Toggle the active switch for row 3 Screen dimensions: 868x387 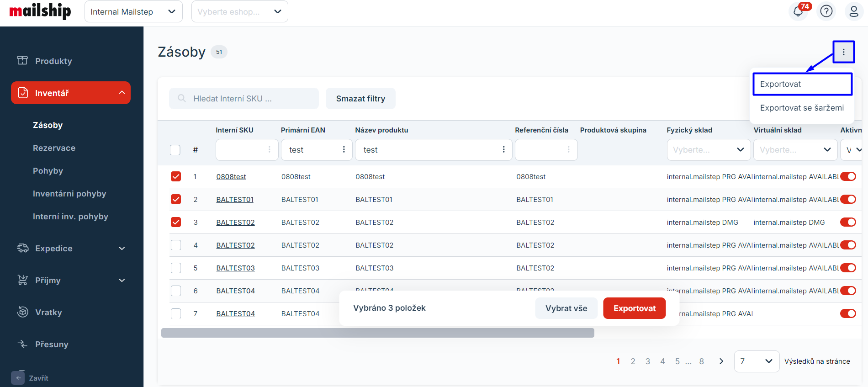848,223
